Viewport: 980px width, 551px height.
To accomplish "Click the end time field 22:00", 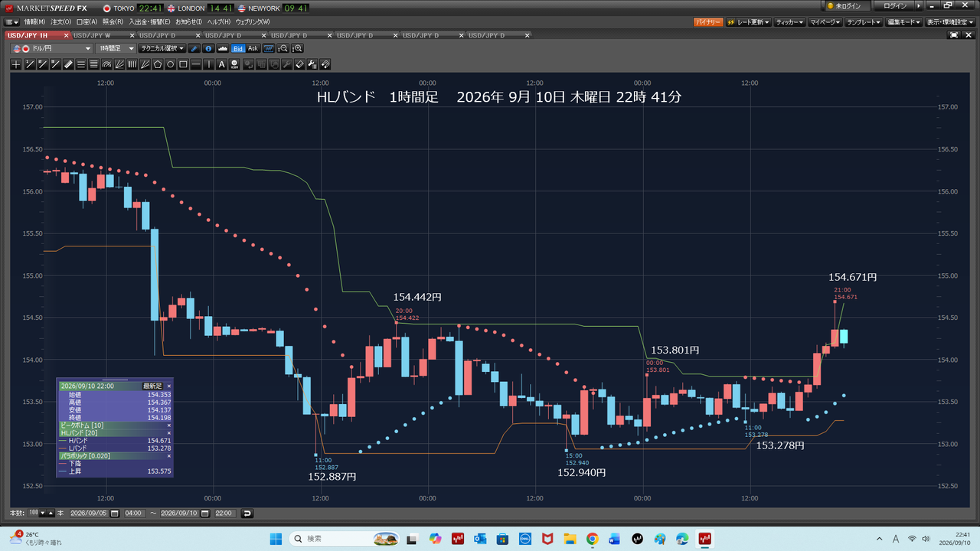I will tap(224, 513).
